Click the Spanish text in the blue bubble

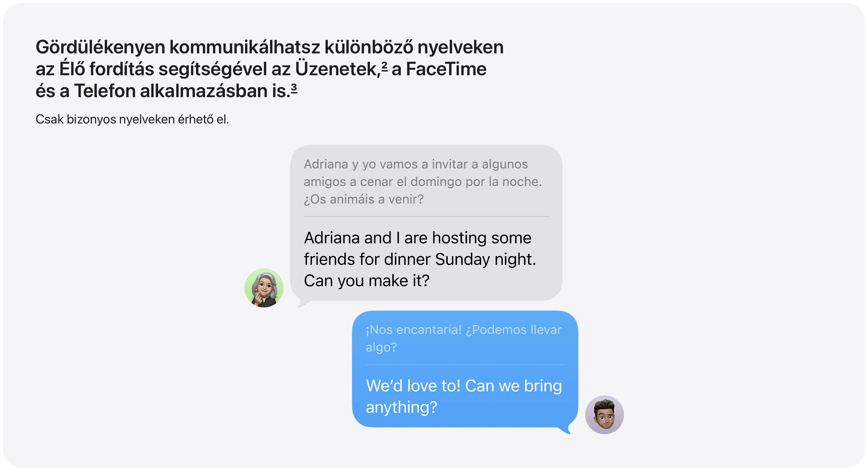pos(463,338)
